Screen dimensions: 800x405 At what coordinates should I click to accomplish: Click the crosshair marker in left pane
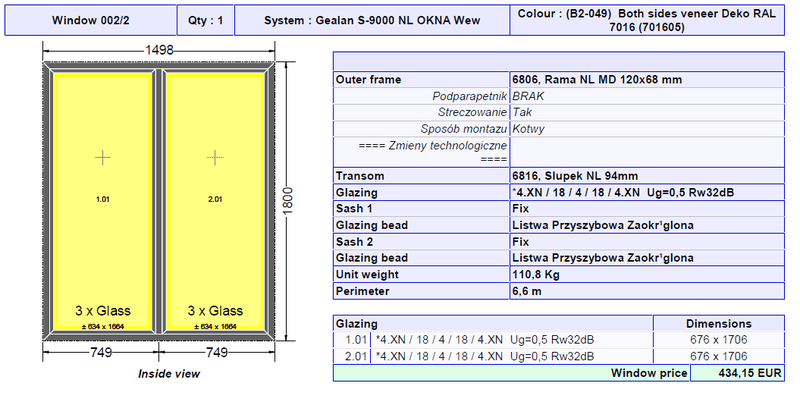[x=103, y=158]
